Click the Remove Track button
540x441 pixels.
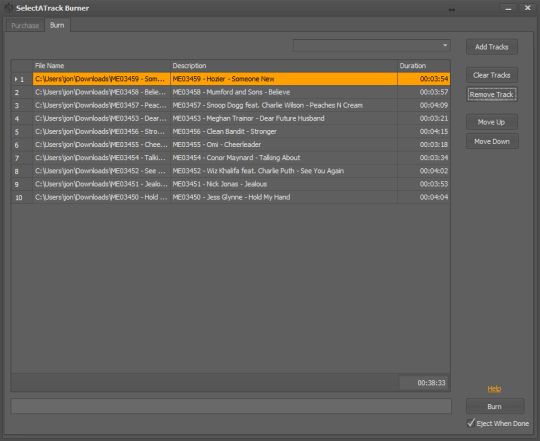[491, 94]
